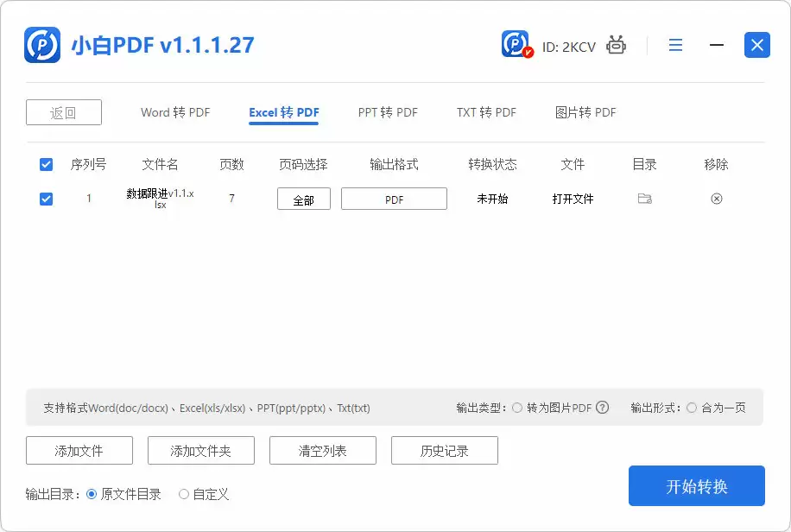Open the hamburger menu icon
Image resolution: width=791 pixels, height=532 pixels.
point(675,45)
